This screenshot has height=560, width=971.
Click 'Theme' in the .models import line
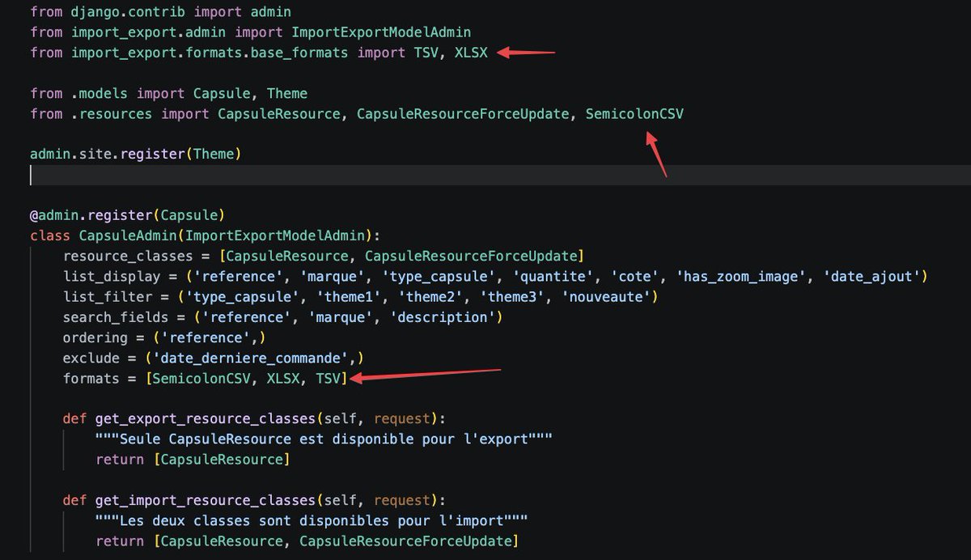point(287,93)
